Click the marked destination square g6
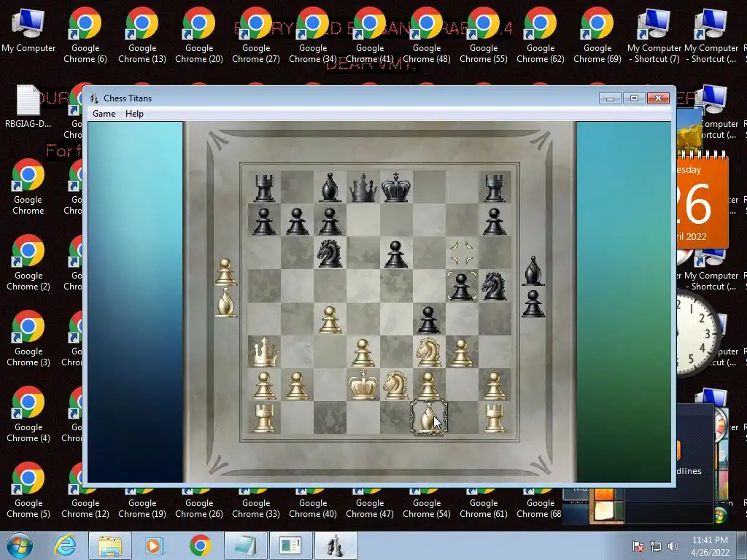747x560 pixels. coord(462,253)
